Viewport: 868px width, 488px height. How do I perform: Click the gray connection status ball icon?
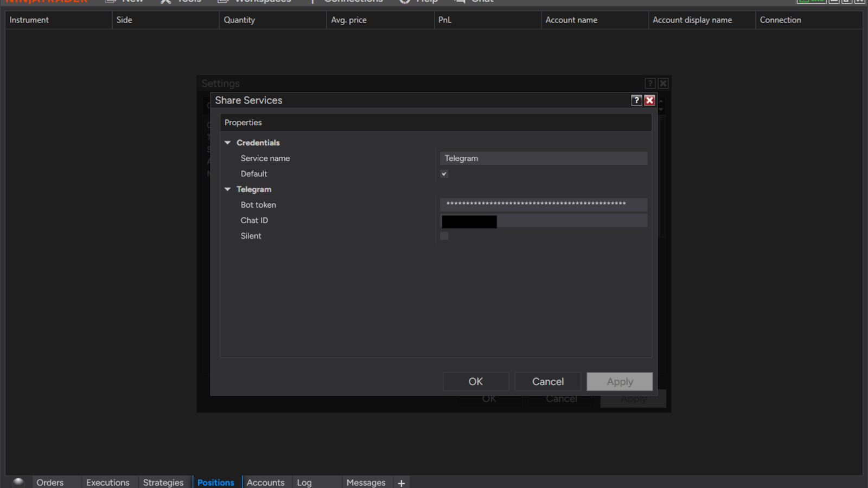18,481
